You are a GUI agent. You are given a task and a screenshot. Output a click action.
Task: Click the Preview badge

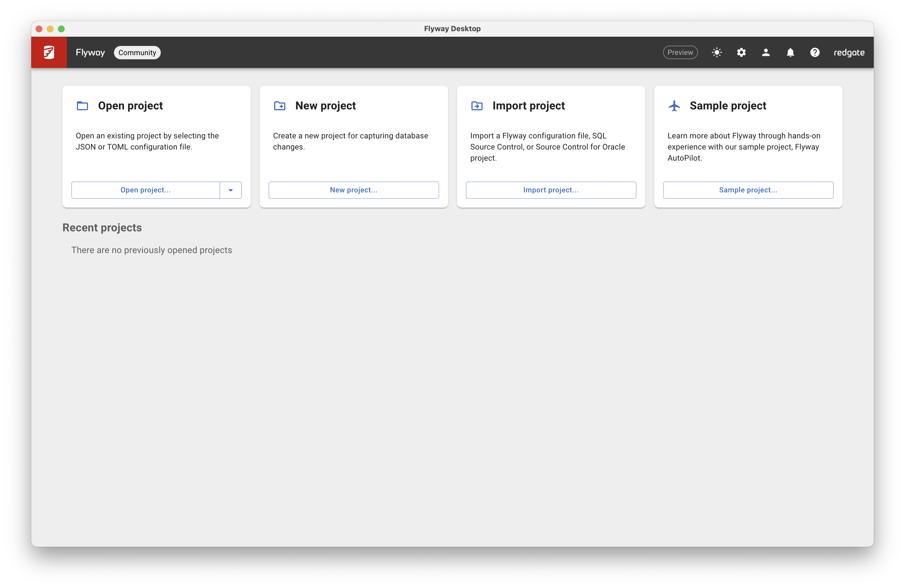(x=680, y=52)
